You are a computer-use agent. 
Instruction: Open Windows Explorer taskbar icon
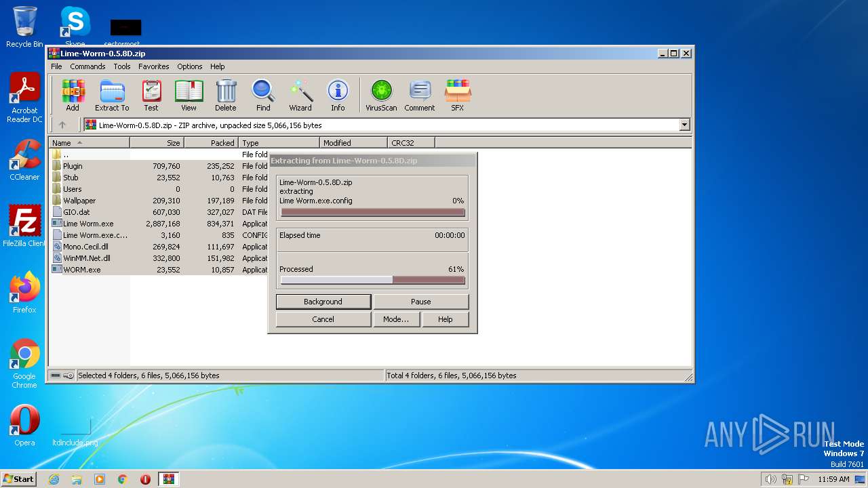coord(77,479)
